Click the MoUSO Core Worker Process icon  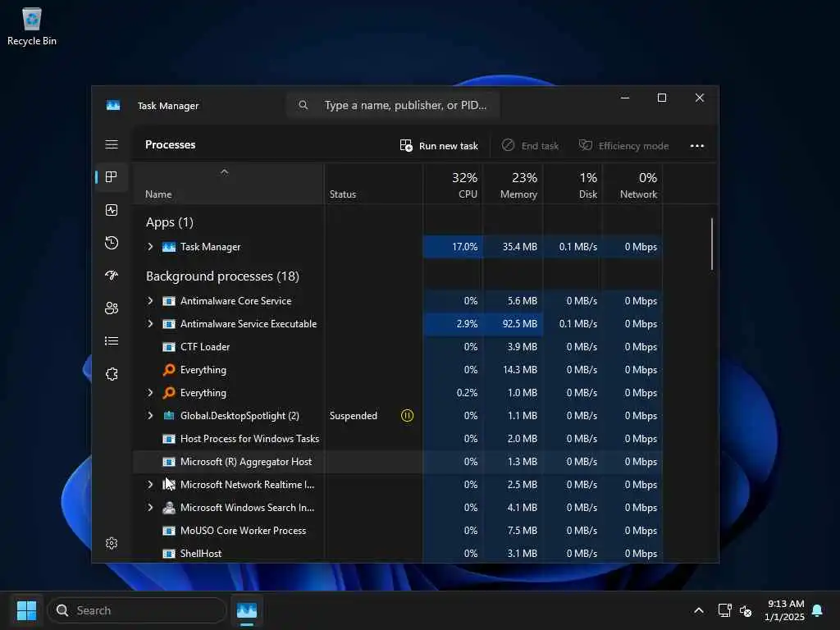pyautogui.click(x=169, y=531)
